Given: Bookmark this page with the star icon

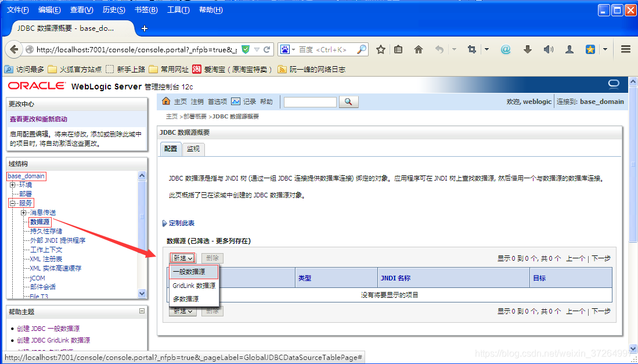Looking at the screenshot, I should click(x=380, y=49).
